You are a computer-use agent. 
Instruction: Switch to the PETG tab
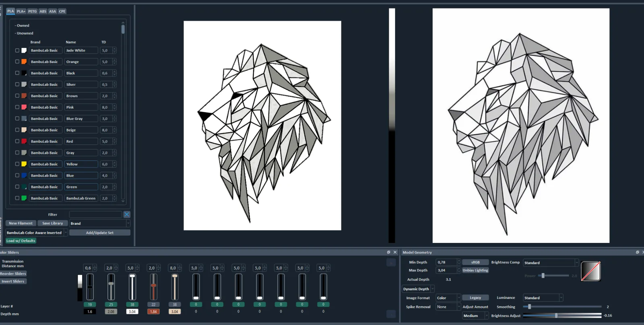(x=32, y=11)
